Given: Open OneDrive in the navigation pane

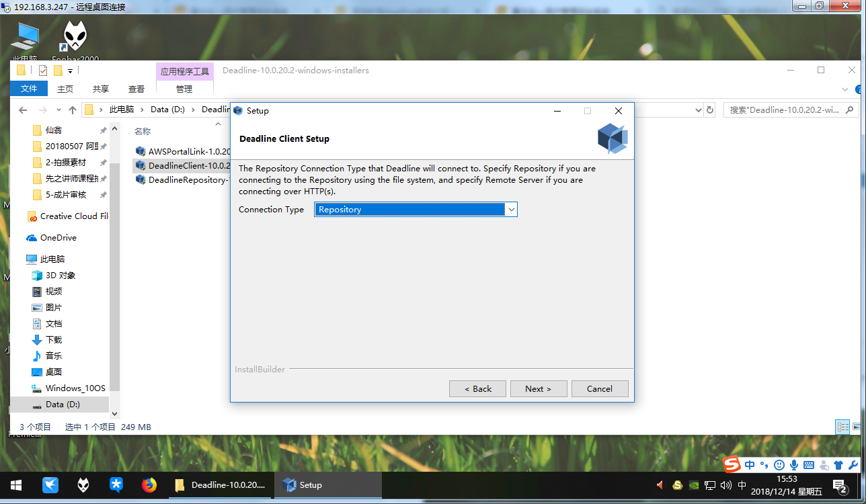Looking at the screenshot, I should [58, 237].
